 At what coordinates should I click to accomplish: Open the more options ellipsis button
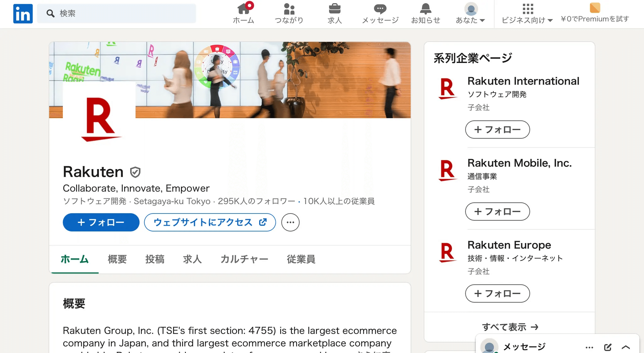point(290,222)
